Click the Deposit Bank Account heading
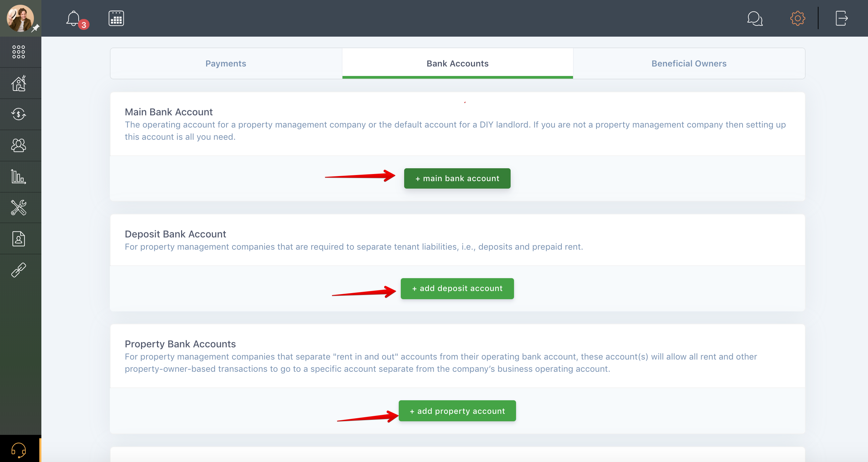This screenshot has width=868, height=462. tap(175, 234)
